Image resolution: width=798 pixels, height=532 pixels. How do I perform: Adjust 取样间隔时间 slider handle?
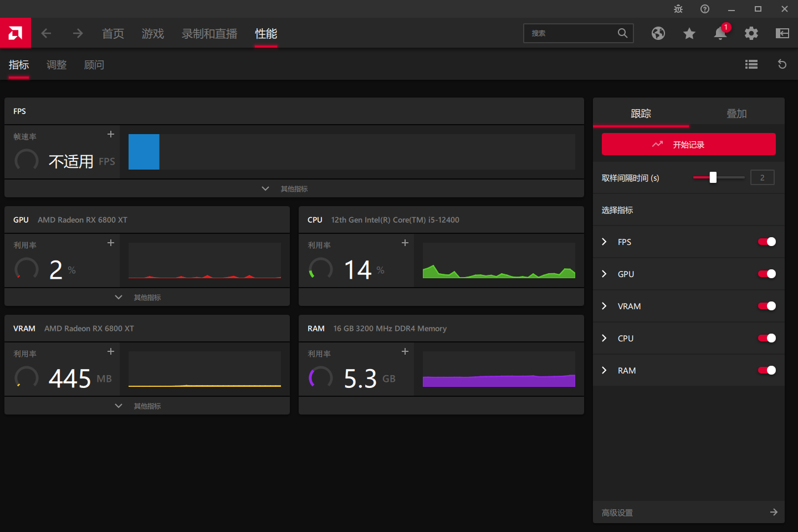tap(713, 177)
